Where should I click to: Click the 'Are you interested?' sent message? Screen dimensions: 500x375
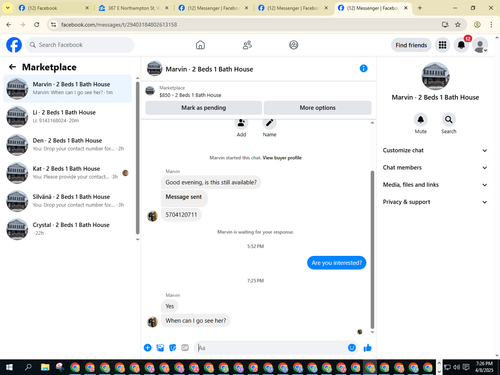[337, 263]
